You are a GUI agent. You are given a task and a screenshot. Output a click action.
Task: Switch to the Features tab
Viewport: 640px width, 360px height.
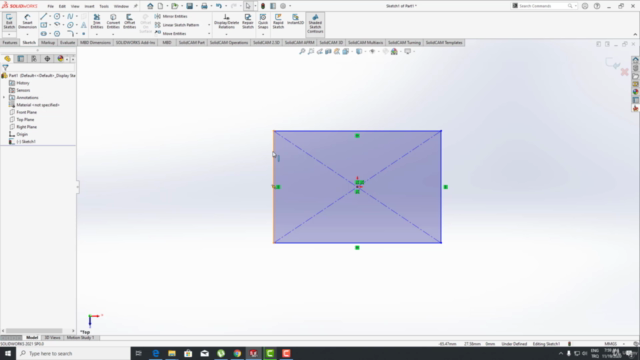click(10, 42)
